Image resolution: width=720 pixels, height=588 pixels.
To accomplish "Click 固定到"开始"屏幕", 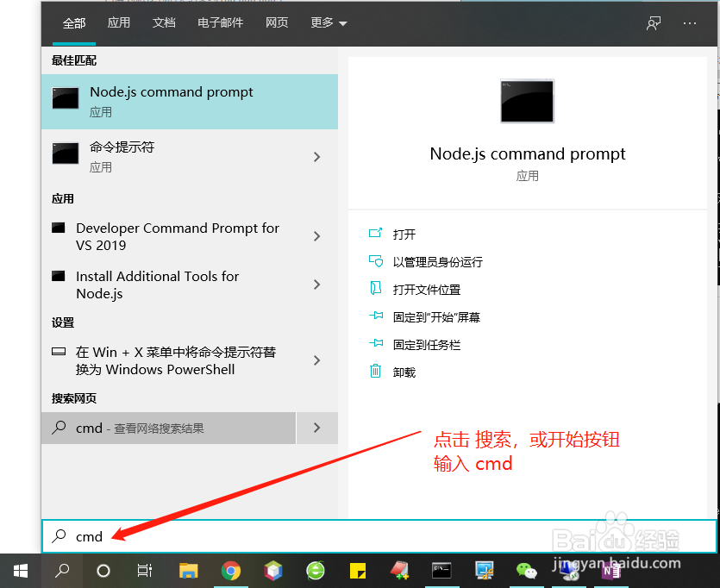I will (x=436, y=317).
